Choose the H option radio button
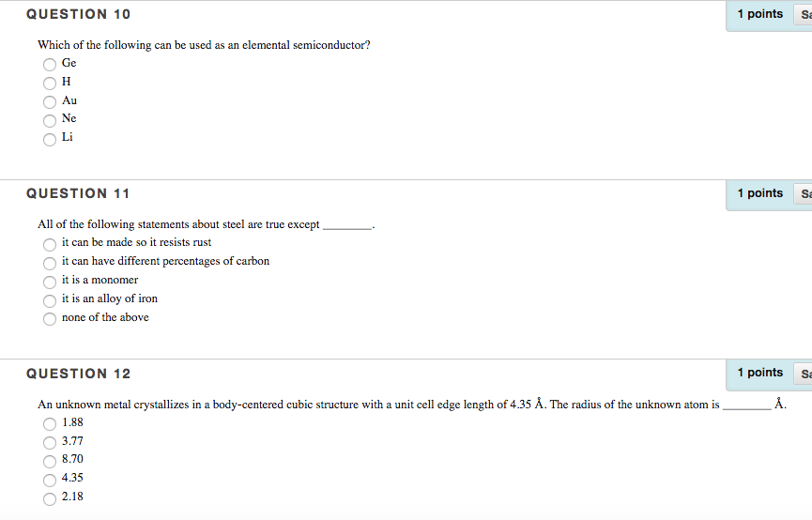 click(50, 83)
